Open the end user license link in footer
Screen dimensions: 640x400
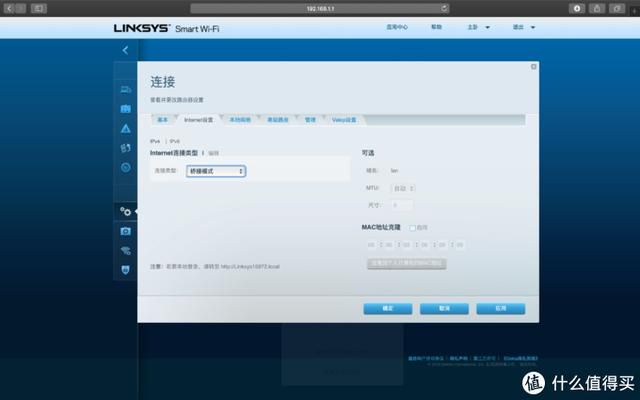pyautogui.click(x=426, y=358)
